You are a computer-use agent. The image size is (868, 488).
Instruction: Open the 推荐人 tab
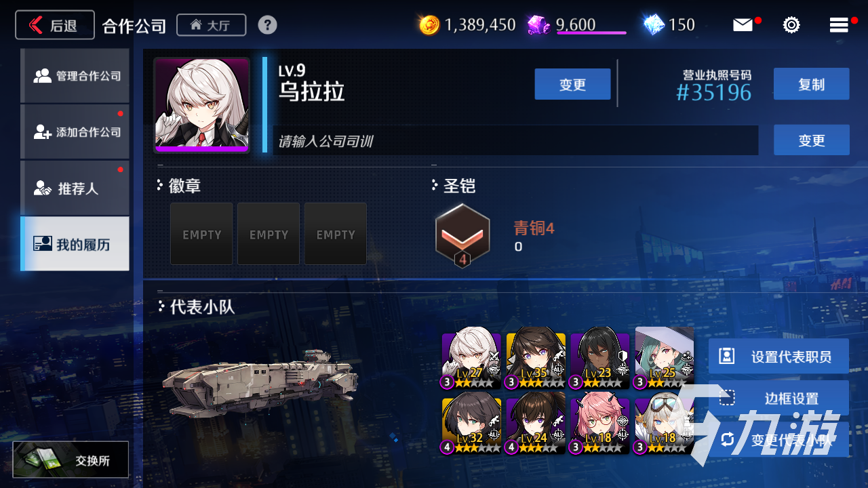click(75, 188)
